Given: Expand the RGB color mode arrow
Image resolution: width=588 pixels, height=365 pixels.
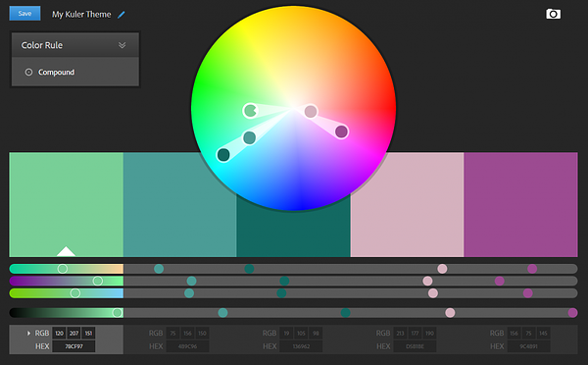Looking at the screenshot, I should 28,333.
